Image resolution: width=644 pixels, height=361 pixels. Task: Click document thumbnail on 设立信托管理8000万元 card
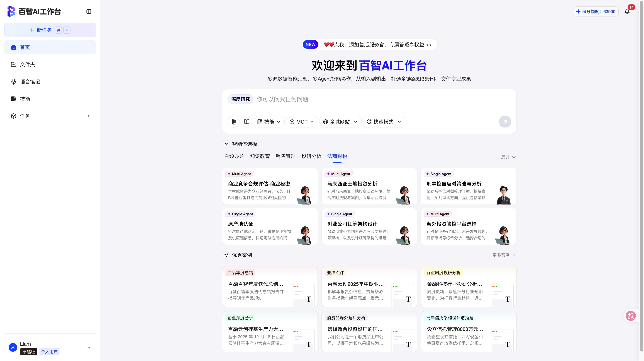pyautogui.click(x=502, y=340)
